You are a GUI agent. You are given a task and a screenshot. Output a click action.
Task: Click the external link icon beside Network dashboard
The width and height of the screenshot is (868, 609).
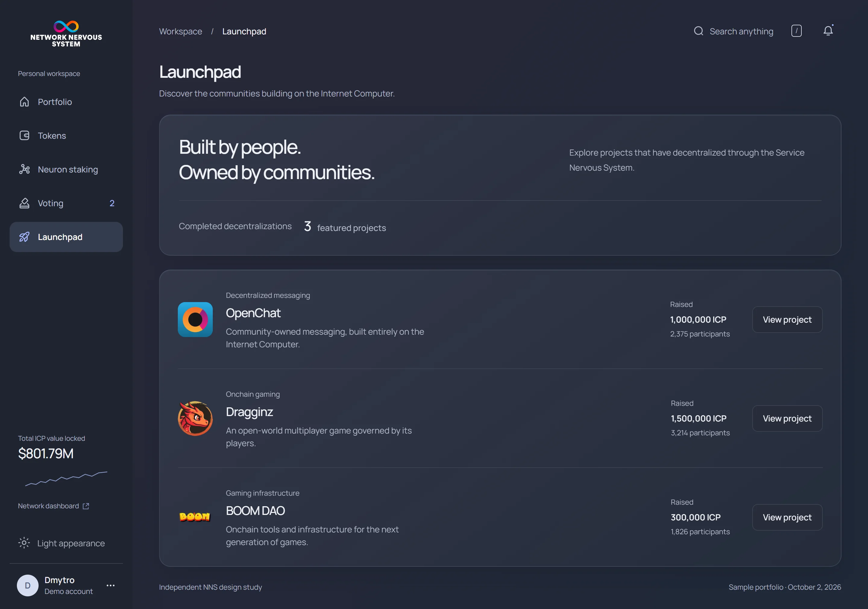click(x=86, y=506)
